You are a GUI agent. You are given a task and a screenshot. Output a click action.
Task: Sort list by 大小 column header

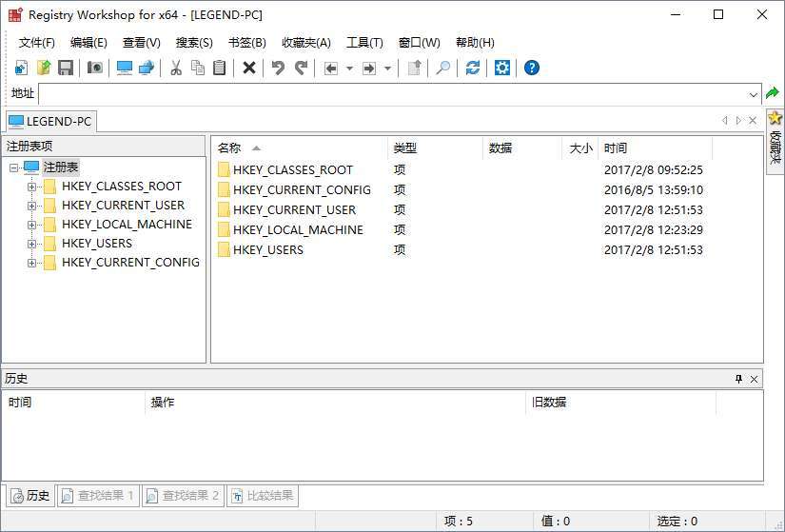(x=580, y=148)
